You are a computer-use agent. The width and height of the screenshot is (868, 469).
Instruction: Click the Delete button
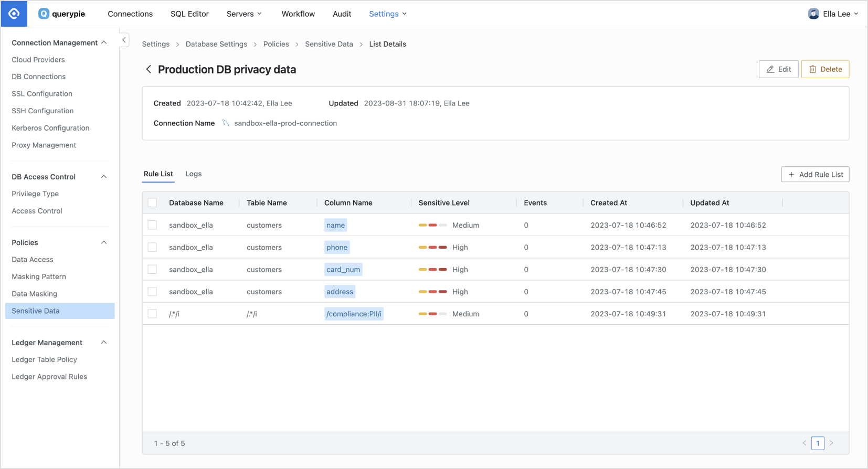tap(825, 69)
